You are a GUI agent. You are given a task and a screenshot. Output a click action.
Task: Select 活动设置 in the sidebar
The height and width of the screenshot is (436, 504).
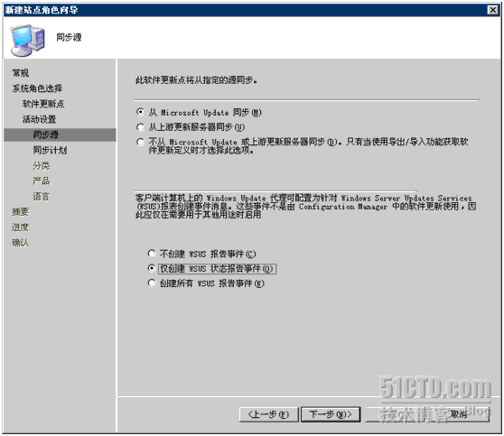39,119
